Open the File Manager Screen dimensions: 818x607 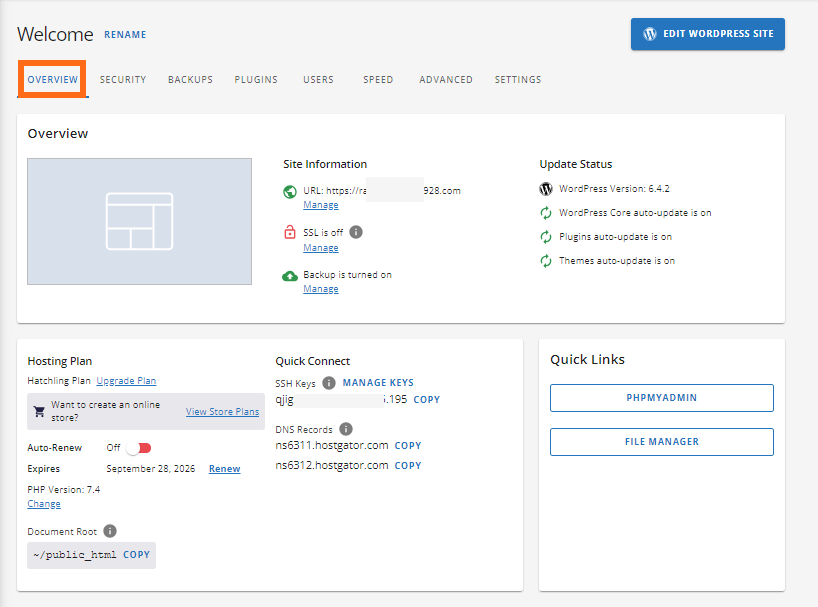coord(661,442)
